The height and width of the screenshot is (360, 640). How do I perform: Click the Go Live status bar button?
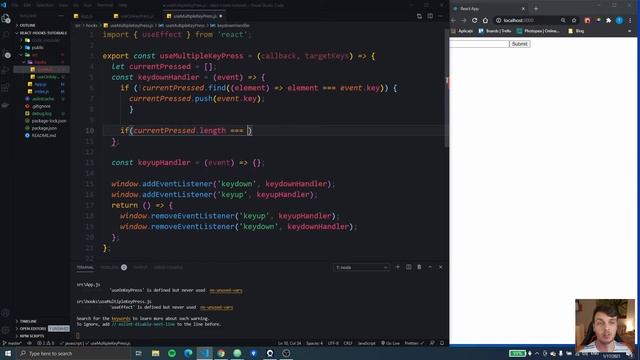(390, 343)
